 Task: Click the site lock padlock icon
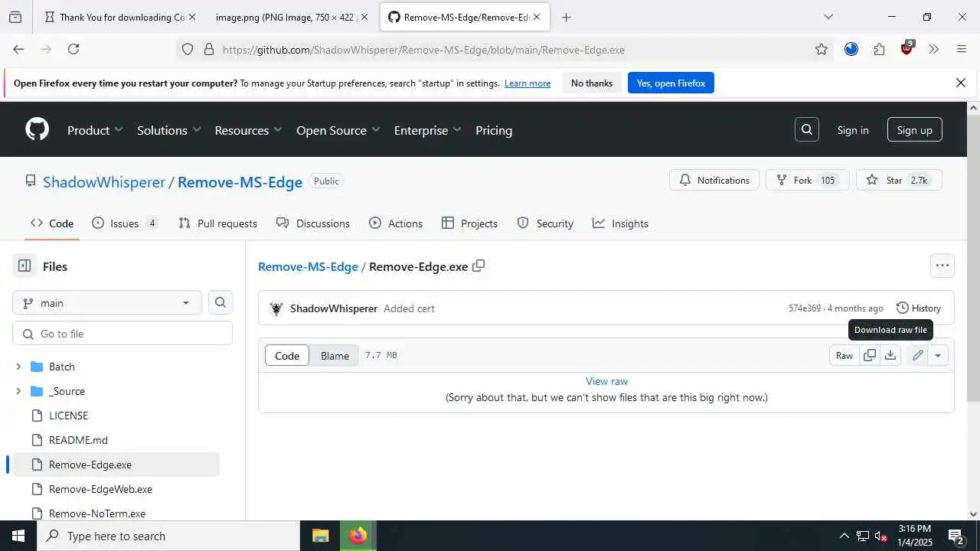[208, 50]
